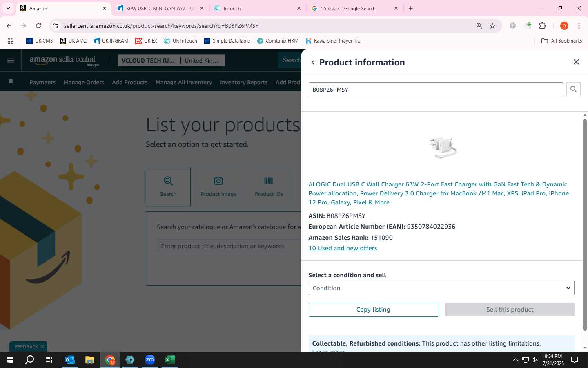The image size is (588, 368).
Task: Open the ALOGIC Dual USB C Wall Charger link
Action: click(439, 193)
